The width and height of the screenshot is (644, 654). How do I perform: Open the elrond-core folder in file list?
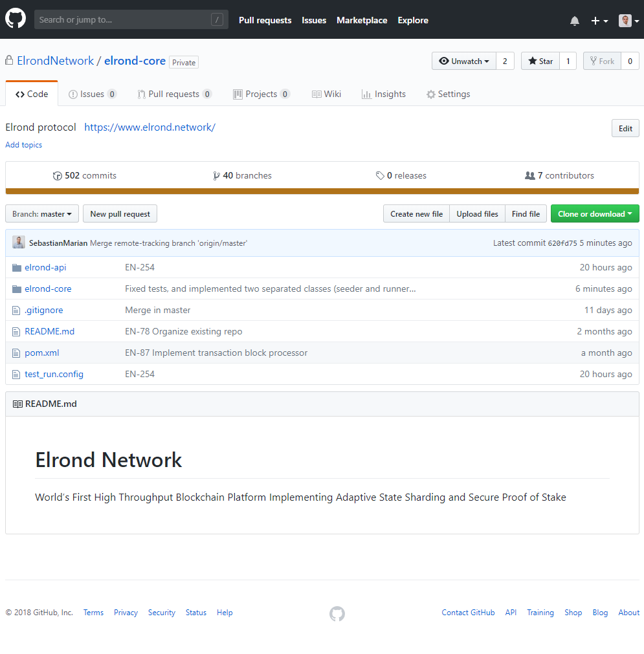pos(48,289)
